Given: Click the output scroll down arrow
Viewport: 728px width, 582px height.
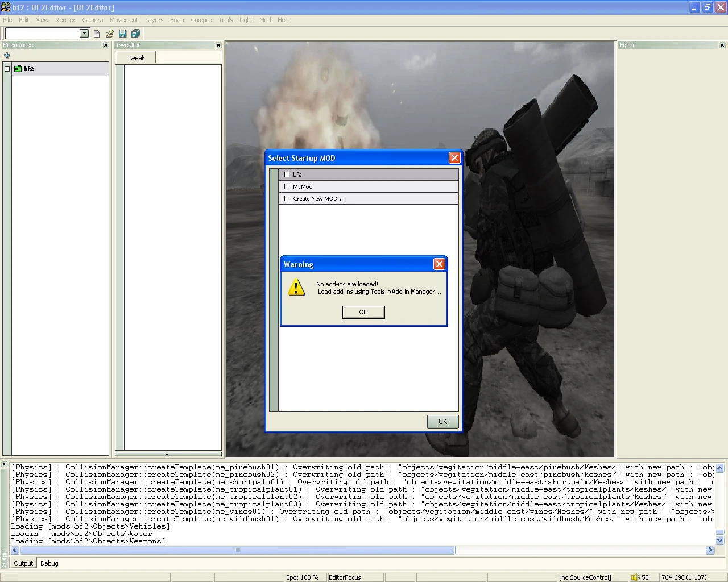Looking at the screenshot, I should (720, 541).
